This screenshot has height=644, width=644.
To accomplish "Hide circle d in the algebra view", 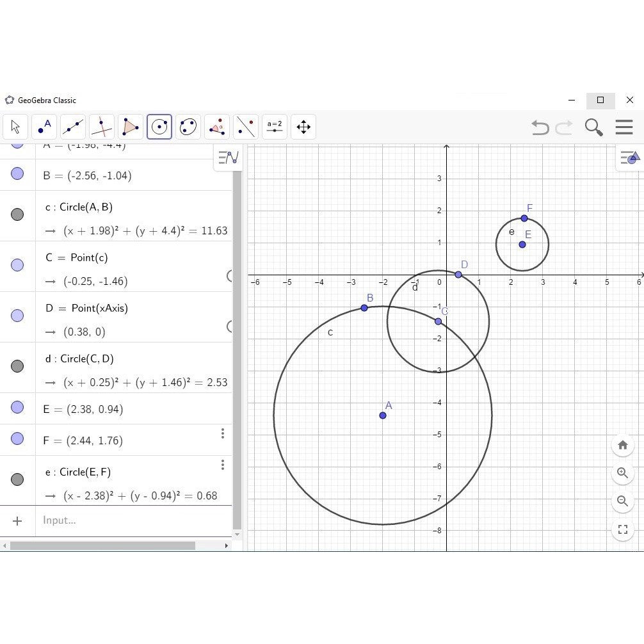I will coord(17,366).
